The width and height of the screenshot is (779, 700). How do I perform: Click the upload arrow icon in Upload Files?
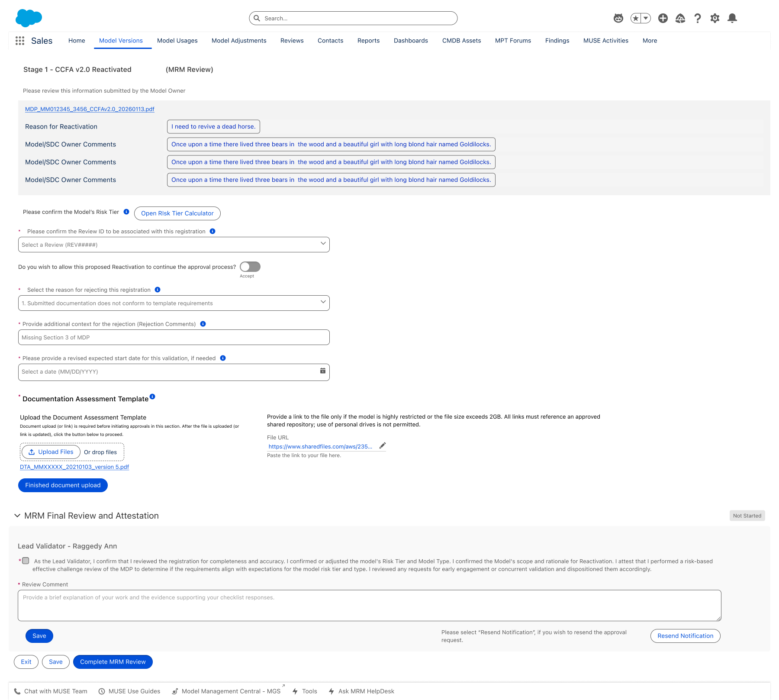click(x=32, y=452)
